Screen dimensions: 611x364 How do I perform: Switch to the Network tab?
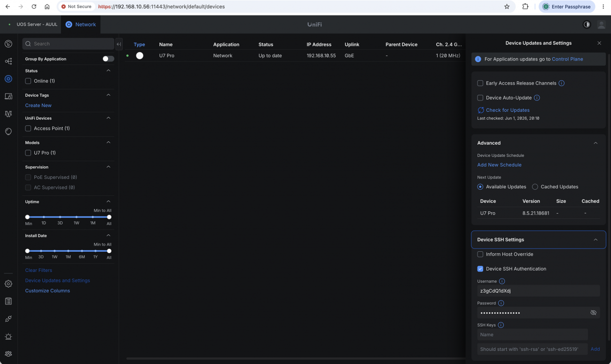coord(81,24)
